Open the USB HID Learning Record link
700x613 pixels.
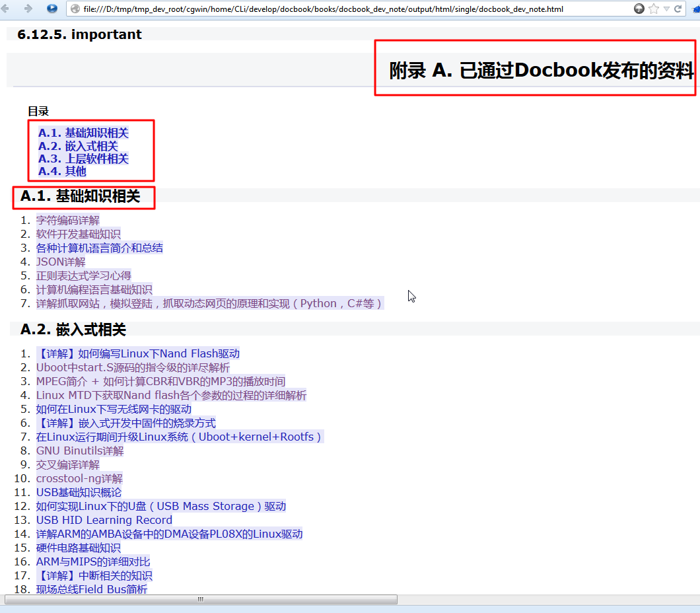click(x=104, y=520)
